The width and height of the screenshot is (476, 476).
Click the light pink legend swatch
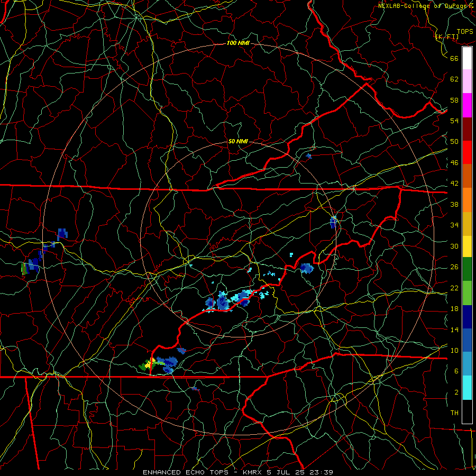click(x=467, y=81)
